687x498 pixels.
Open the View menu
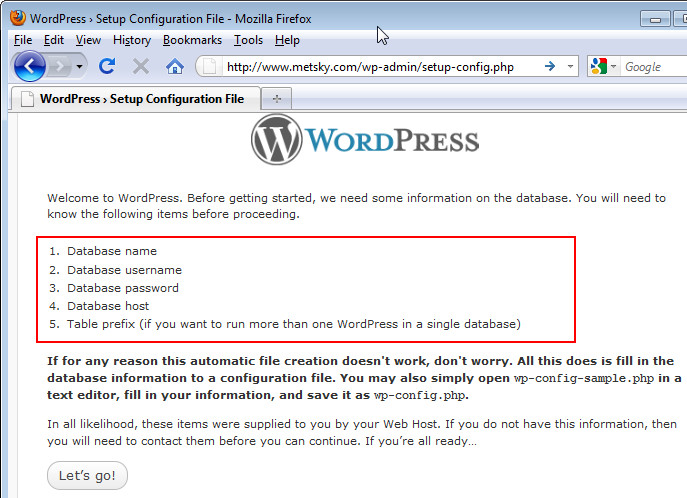88,40
